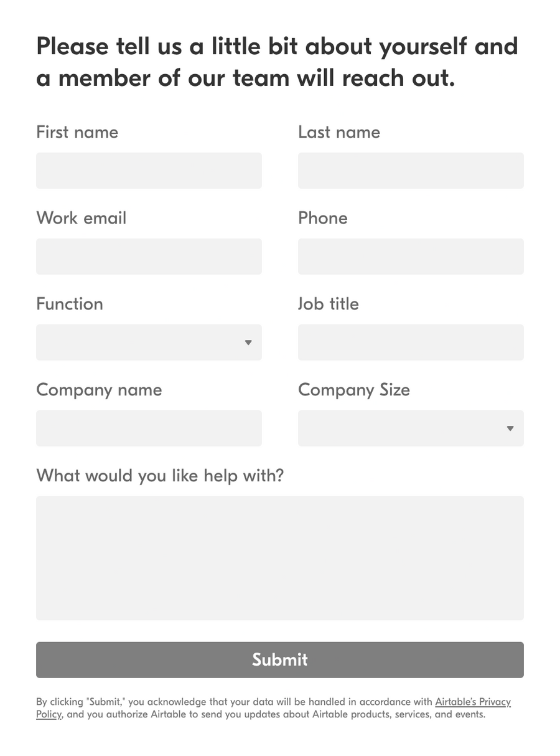The image size is (560, 756).
Task: Click the 'What would you like help with?' textarea
Action: pos(279,557)
